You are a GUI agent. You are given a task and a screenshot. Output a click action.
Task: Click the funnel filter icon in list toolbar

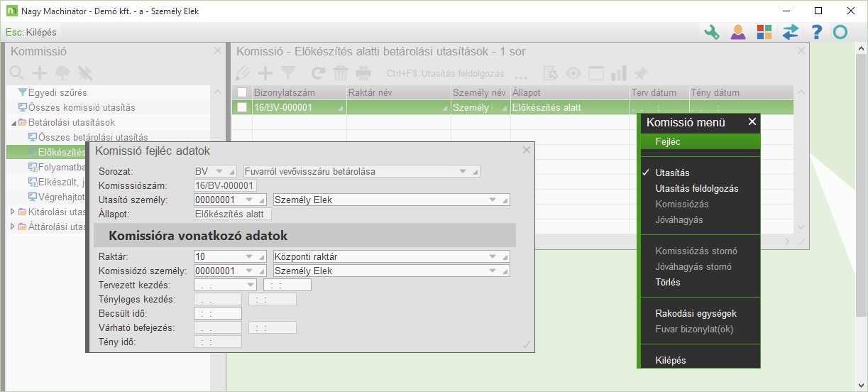288,72
